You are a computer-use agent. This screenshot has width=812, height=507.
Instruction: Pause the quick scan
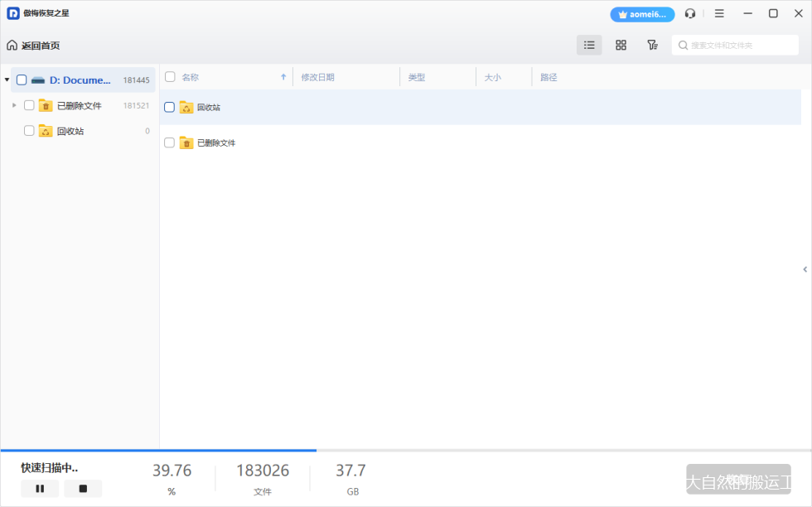click(40, 488)
